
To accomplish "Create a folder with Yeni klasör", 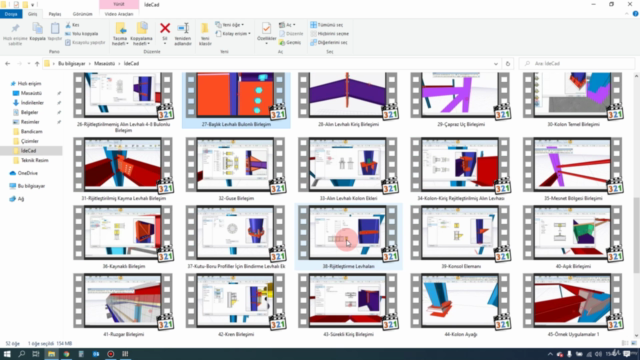I will (x=205, y=34).
